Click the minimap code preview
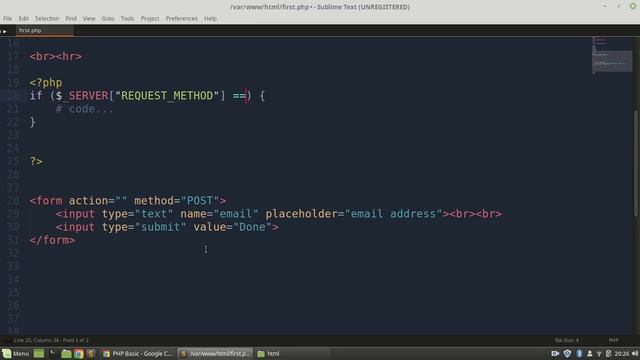The image size is (640, 360). [x=612, y=55]
